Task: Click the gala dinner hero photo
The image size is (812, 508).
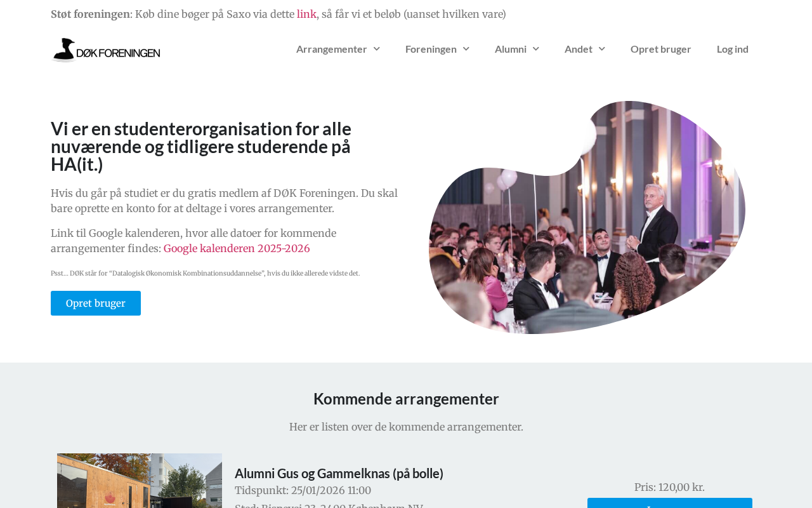Action: click(587, 217)
